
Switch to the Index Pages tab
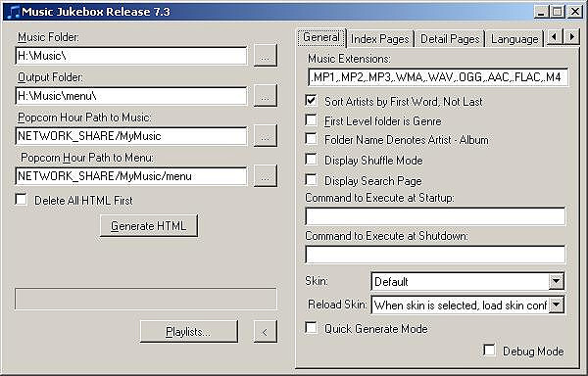click(380, 39)
